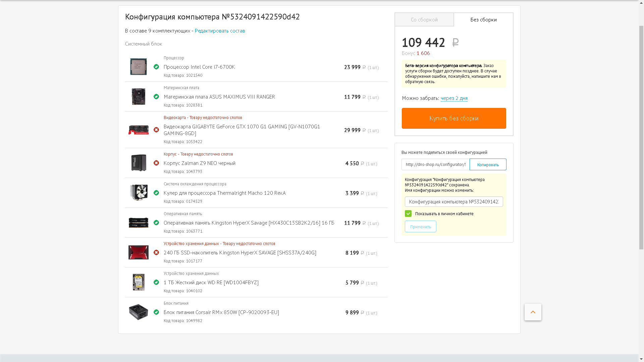Viewport: 644px width, 362px height.
Task: Click the red error icon beside Zalman Z9 case
Action: click(x=156, y=163)
